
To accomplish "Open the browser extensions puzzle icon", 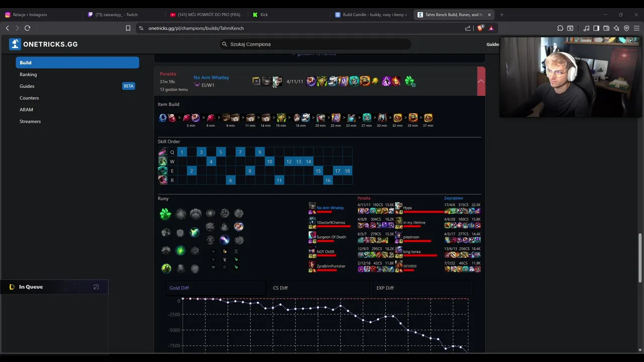I will pos(560,28).
